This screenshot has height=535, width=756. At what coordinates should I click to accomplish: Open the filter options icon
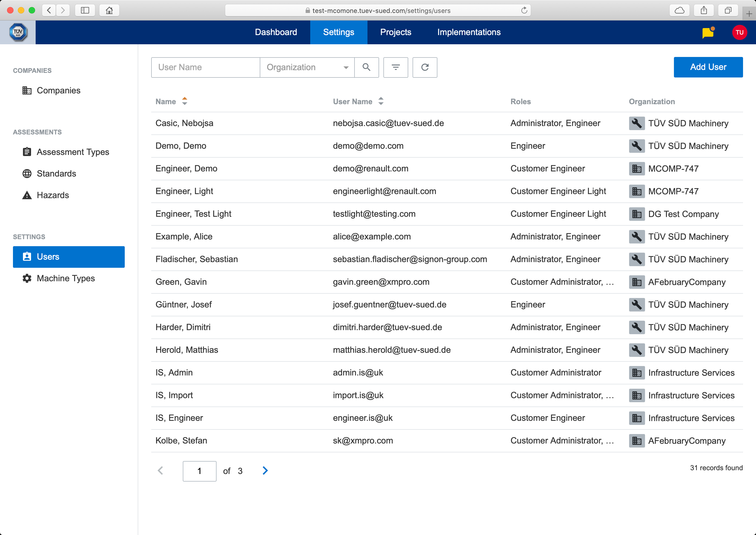click(396, 67)
